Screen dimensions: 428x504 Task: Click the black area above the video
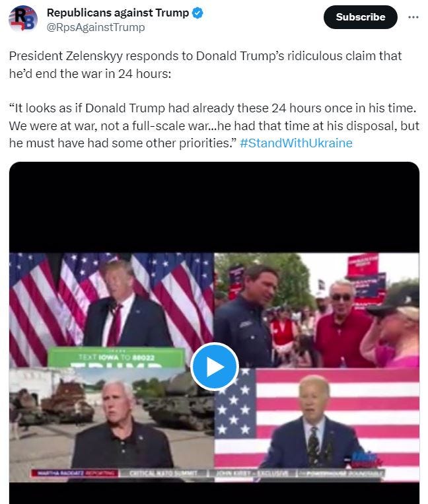214,207
